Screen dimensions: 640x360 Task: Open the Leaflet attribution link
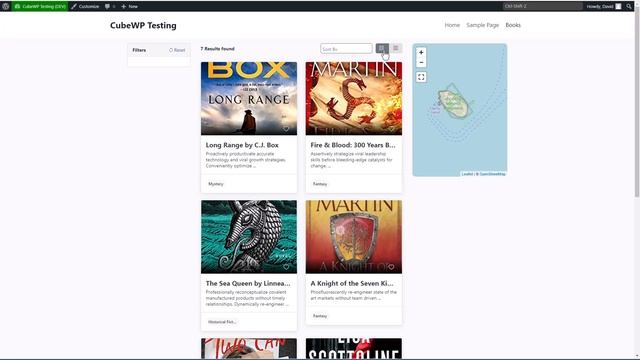[467, 174]
